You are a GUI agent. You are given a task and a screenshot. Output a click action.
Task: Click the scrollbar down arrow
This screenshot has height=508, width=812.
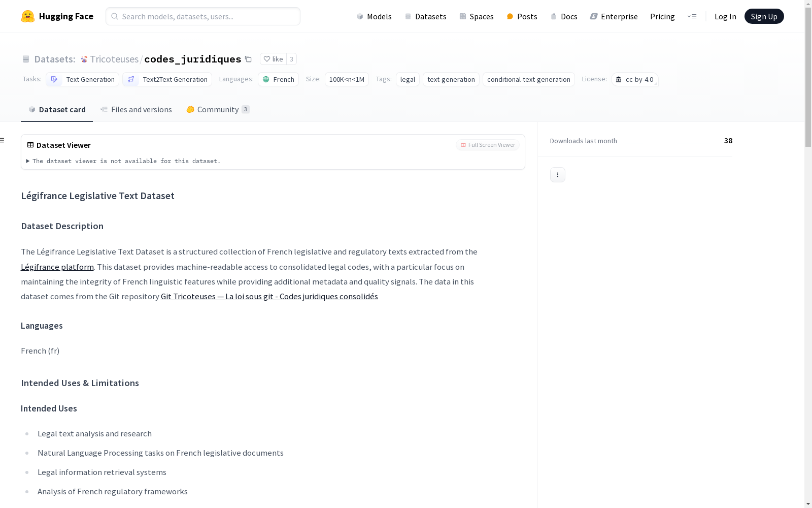point(808,504)
